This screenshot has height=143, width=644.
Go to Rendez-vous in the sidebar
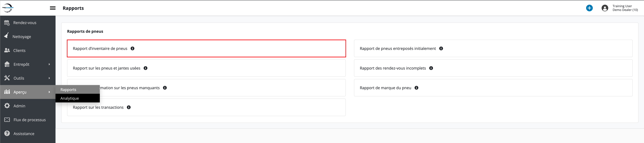[x=25, y=23]
